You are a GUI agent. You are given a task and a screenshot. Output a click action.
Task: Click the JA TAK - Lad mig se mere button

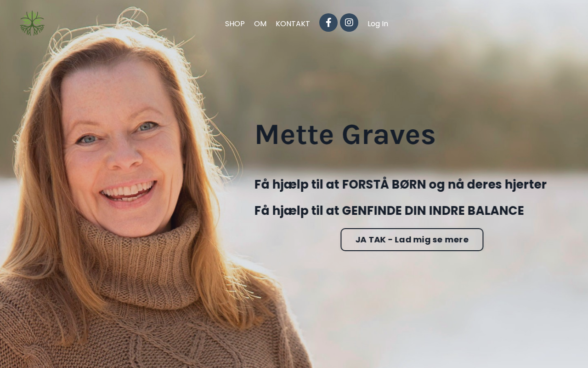[x=412, y=240]
